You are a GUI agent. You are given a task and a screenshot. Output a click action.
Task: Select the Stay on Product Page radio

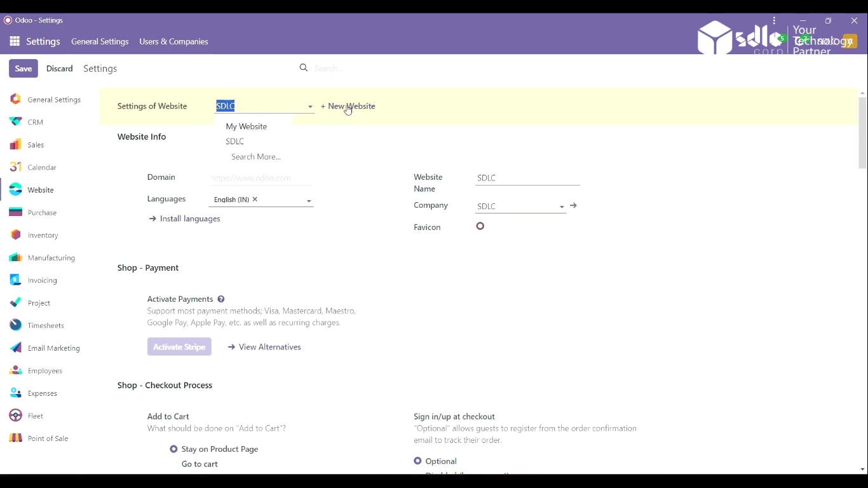(173, 449)
